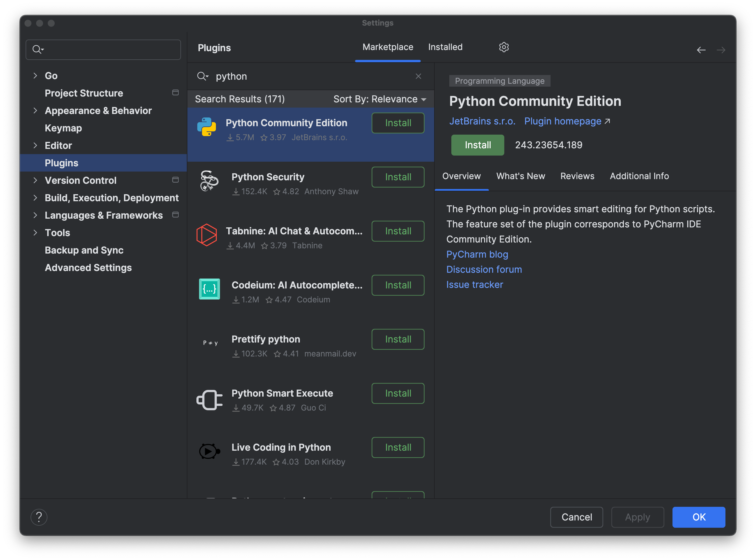Click the Live Coding in Python play icon

click(x=208, y=451)
